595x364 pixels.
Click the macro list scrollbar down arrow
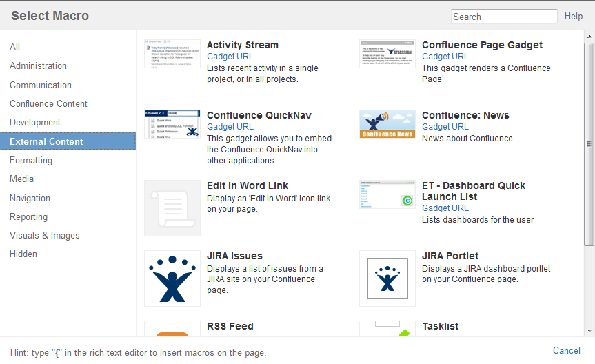point(589,332)
